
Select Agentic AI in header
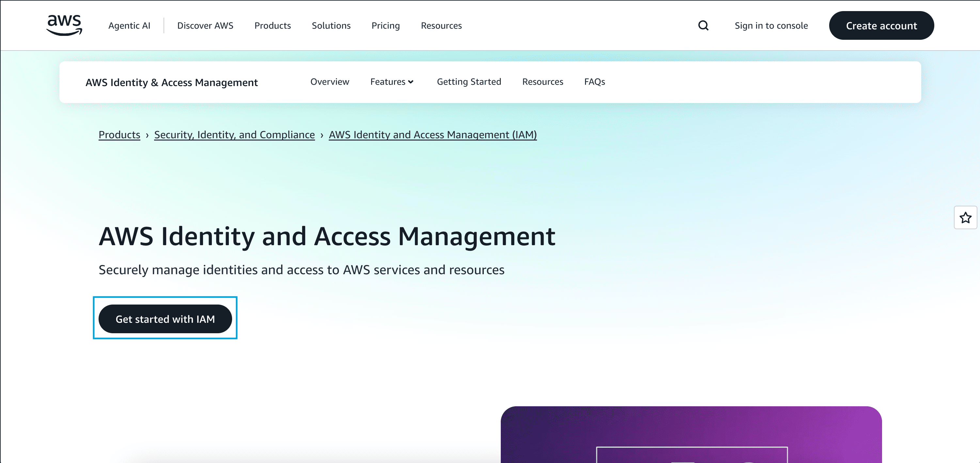[x=129, y=25]
